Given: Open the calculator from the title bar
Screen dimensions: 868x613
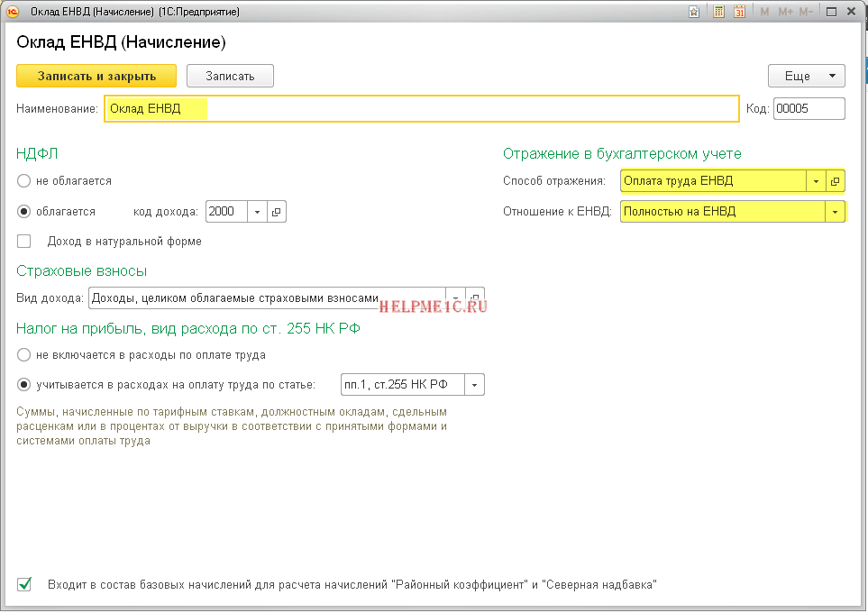Looking at the screenshot, I should click(718, 12).
